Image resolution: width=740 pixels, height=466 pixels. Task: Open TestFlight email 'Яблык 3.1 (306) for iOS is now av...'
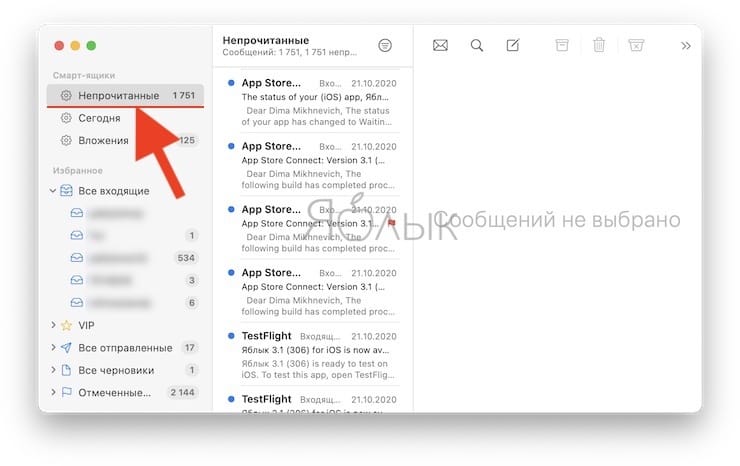pos(312,355)
